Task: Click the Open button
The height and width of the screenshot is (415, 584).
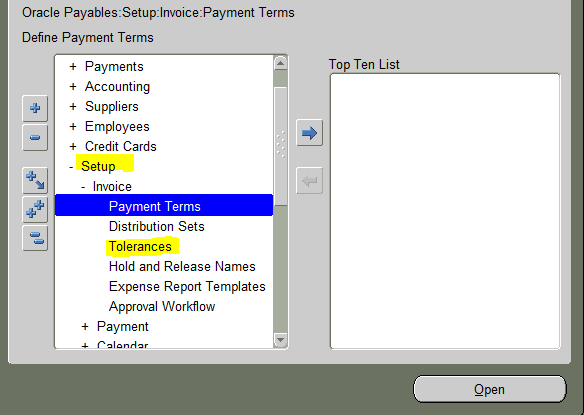Action: point(490,389)
